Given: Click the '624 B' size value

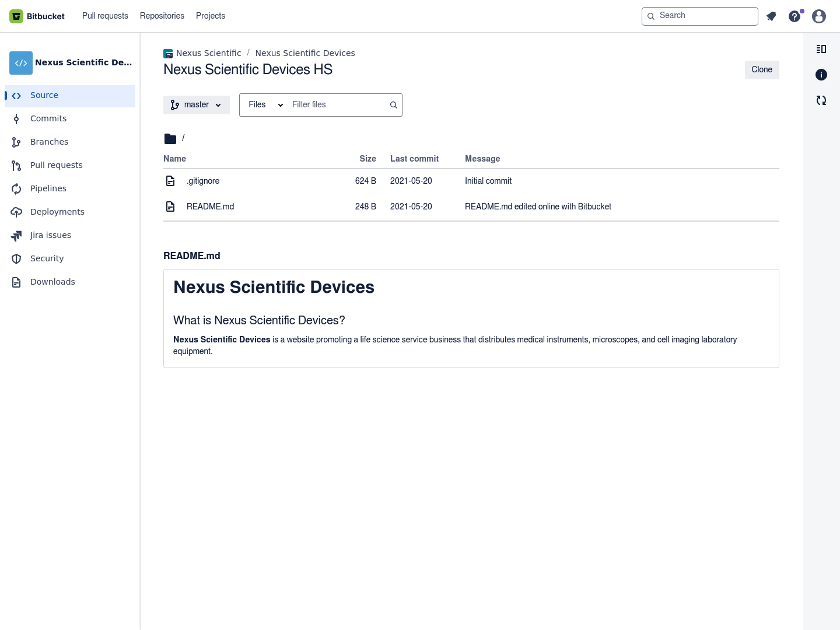Looking at the screenshot, I should click(x=366, y=181).
